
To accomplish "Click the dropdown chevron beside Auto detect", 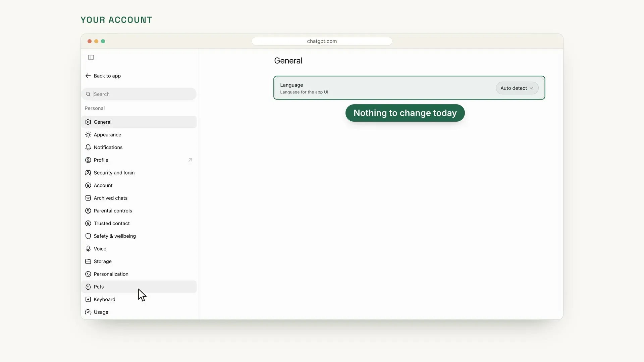I will [x=531, y=88].
